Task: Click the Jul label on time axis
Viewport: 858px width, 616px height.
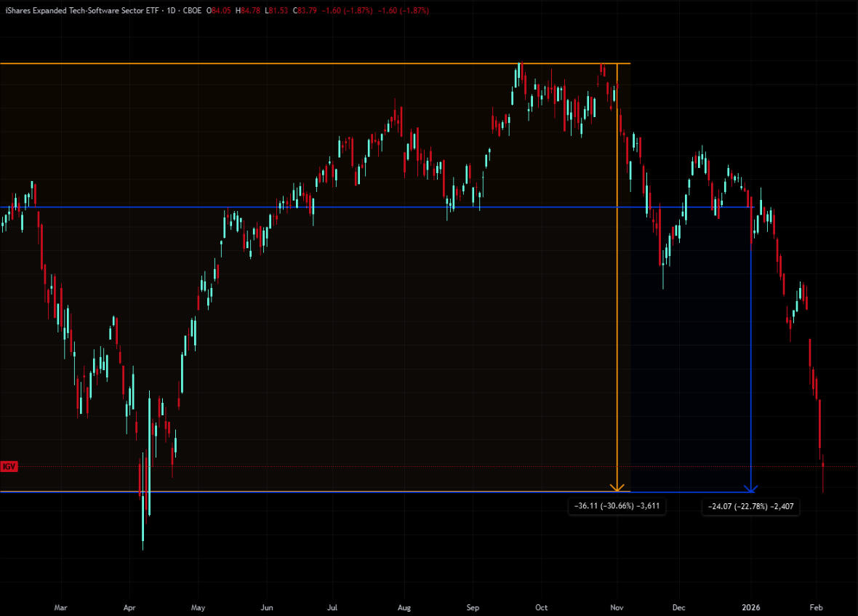Action: tap(332, 606)
